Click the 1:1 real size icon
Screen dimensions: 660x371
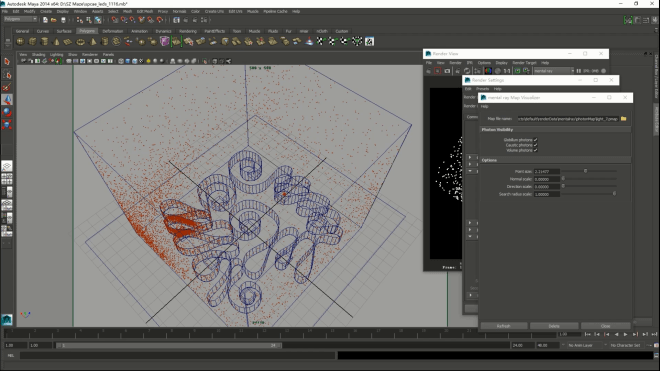(x=507, y=71)
